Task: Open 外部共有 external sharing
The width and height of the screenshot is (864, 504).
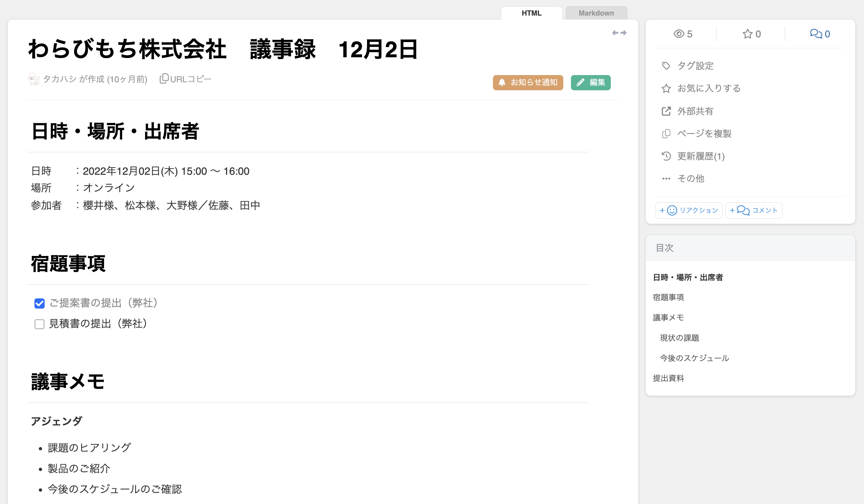Action: (x=694, y=111)
